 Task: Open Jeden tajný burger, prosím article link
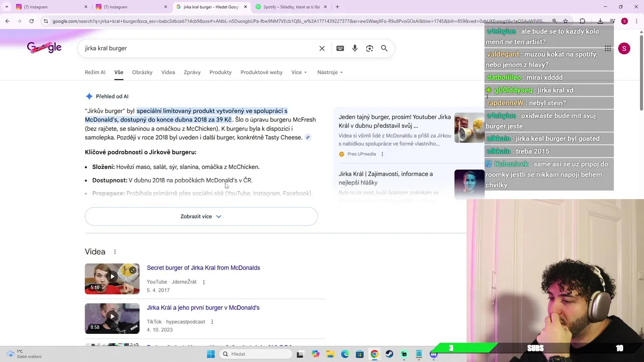point(394,121)
